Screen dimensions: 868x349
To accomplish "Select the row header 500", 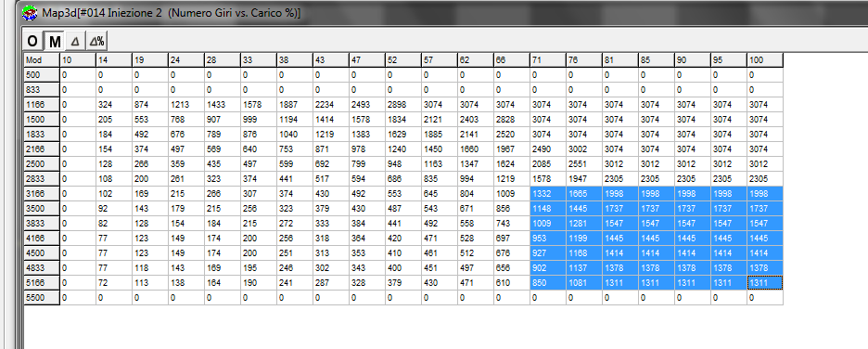I will pyautogui.click(x=42, y=75).
